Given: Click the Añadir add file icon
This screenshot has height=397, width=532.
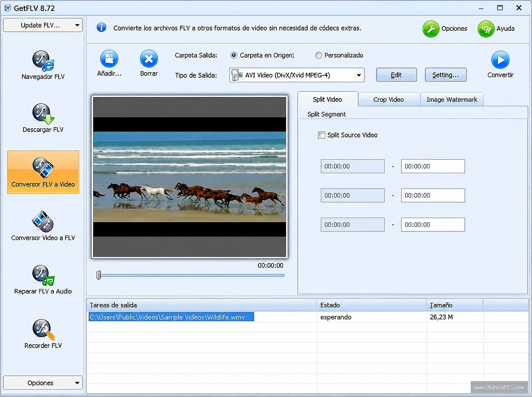Looking at the screenshot, I should coord(109,59).
